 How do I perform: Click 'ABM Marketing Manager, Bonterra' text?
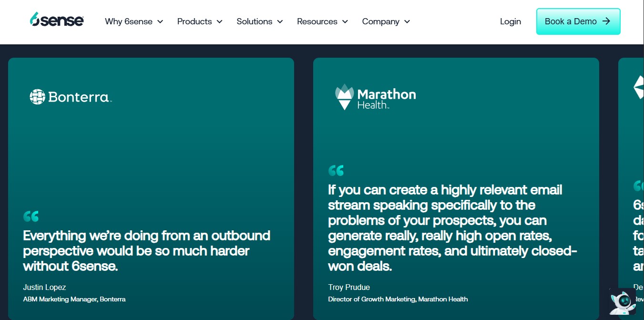point(74,299)
